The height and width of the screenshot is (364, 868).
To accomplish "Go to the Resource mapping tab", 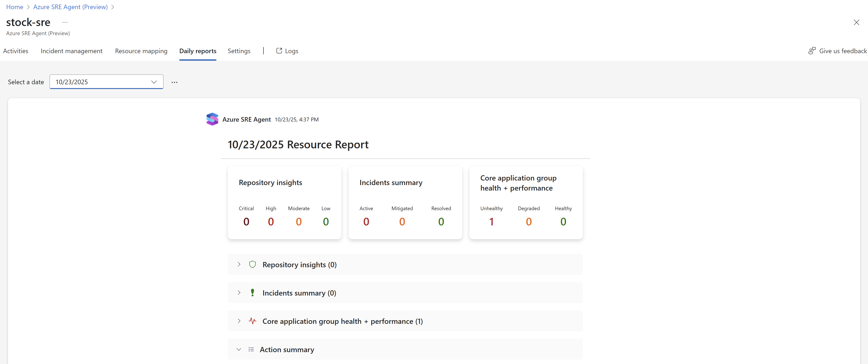I will click(x=141, y=51).
